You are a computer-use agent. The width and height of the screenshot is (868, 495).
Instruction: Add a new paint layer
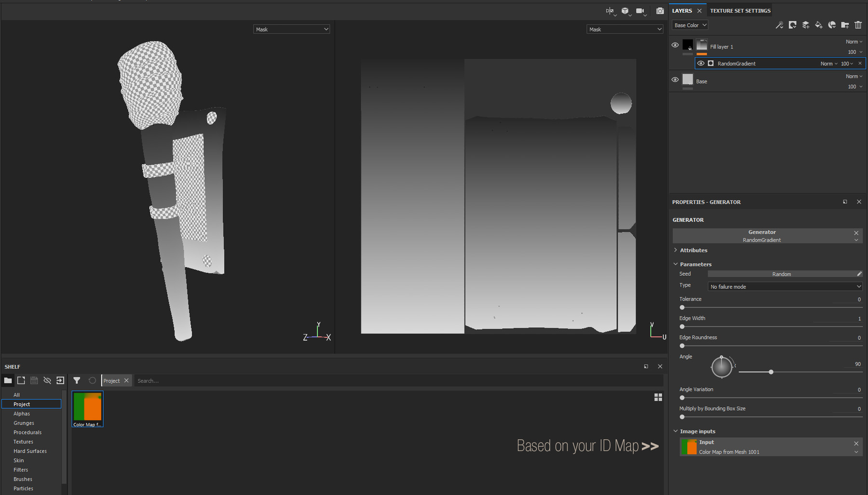pyautogui.click(x=805, y=25)
